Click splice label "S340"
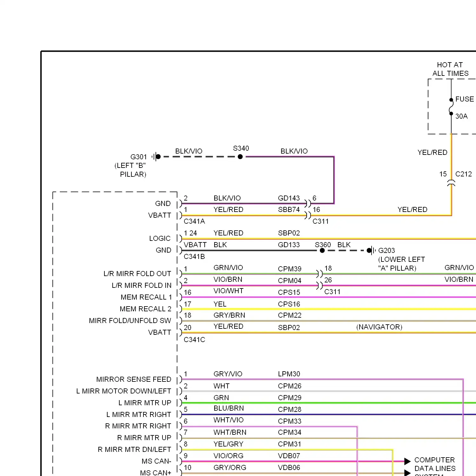Image resolution: width=476 pixels, height=476 pixels. click(241, 148)
